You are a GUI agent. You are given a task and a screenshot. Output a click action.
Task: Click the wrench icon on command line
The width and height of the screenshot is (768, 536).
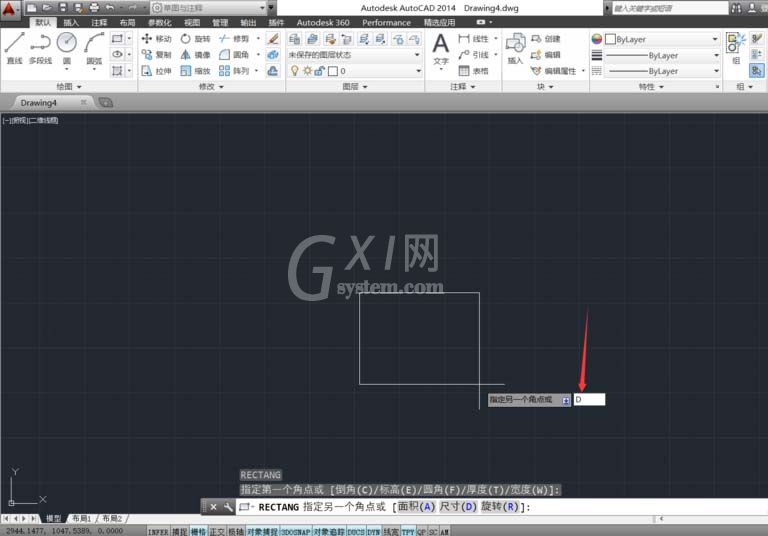(x=228, y=507)
